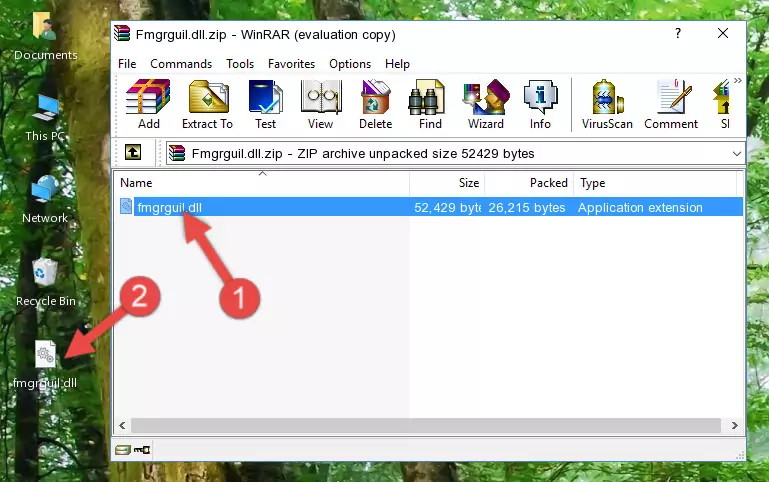Click the Add archive toolbar icon
This screenshot has width=769, height=482.
148,104
